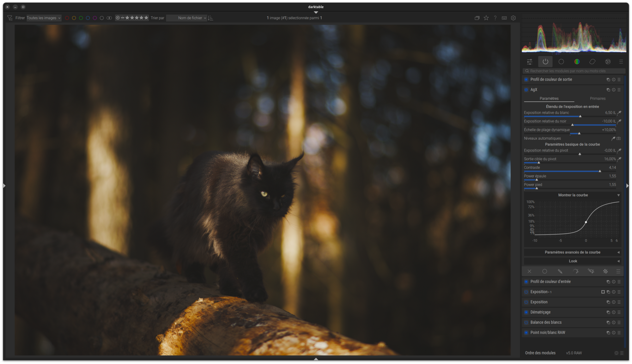This screenshot has height=364, width=632.
Task: Expand Paramètres avancés de la courbe section
Action: pos(572,252)
